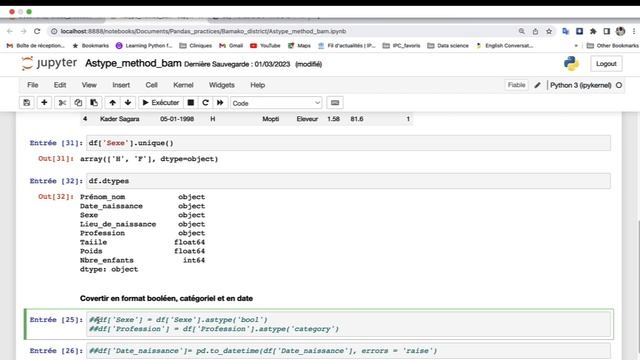Open the browser profile avatar
This screenshot has height=360, width=640.
click(620, 31)
